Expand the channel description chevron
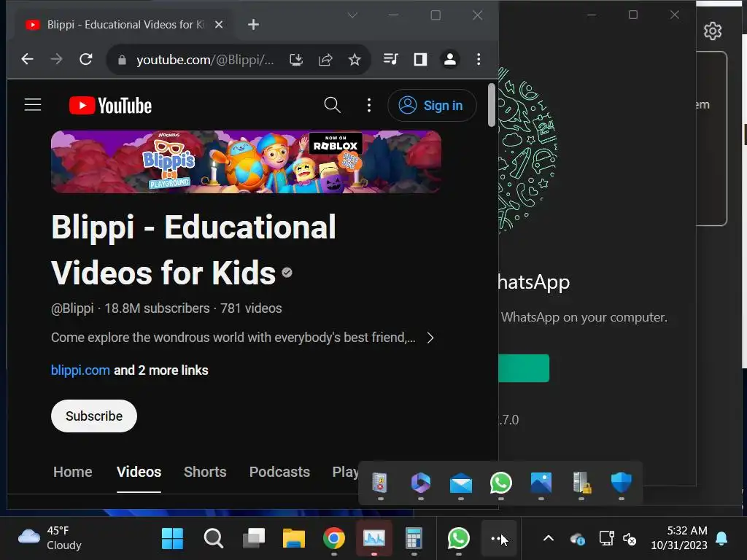 (430, 338)
